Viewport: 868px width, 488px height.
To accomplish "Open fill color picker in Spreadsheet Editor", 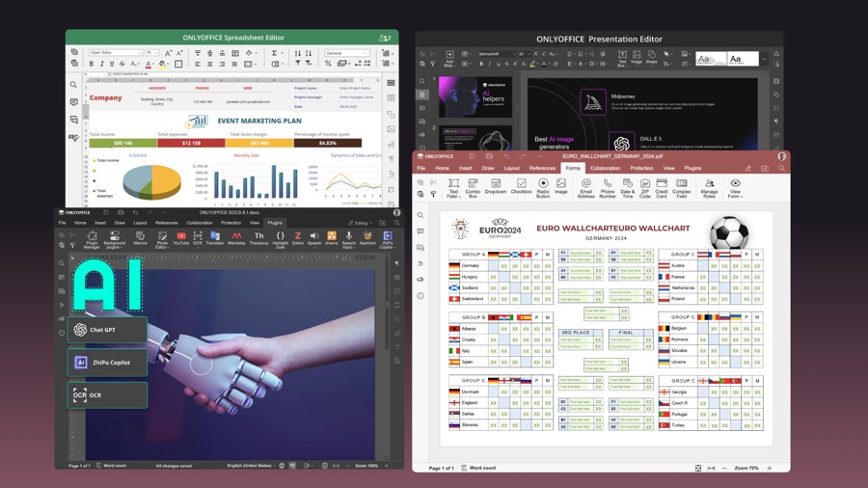I will [x=163, y=65].
